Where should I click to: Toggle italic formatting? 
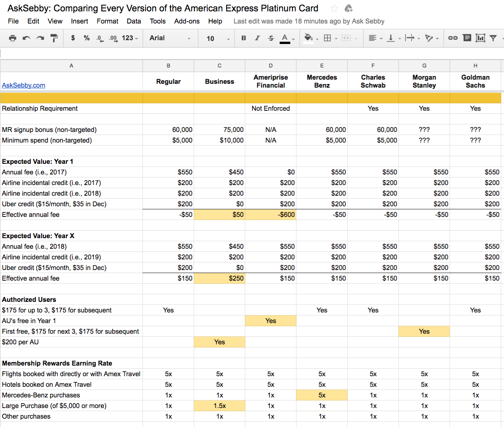pos(257,38)
